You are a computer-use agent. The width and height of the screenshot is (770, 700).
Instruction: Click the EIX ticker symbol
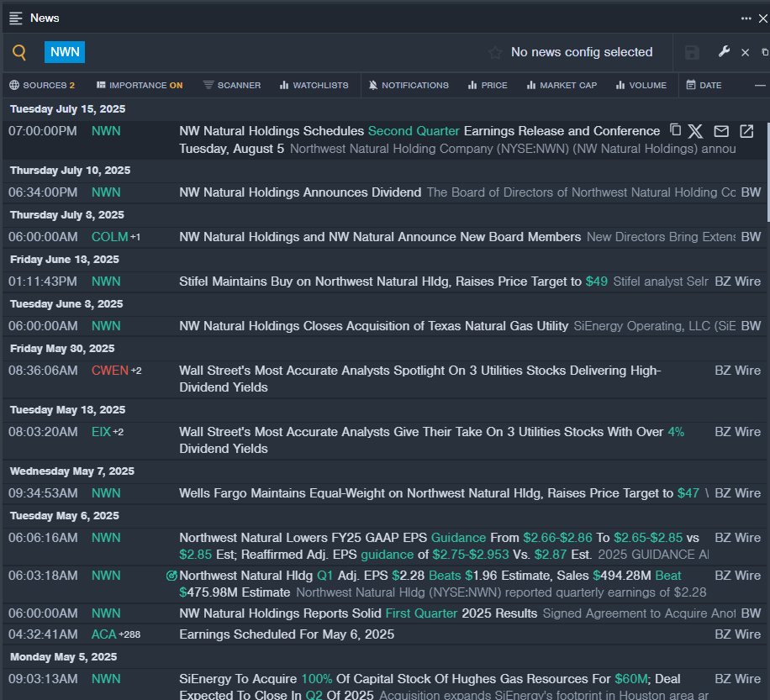tap(101, 432)
